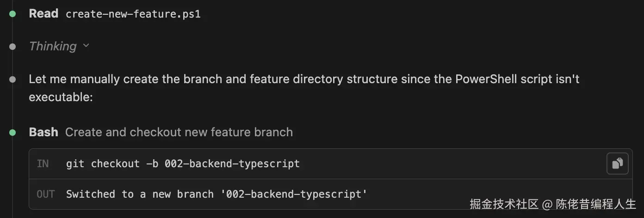
Task: Click the 'Switched to a new branch' output text
Action: coord(139,194)
